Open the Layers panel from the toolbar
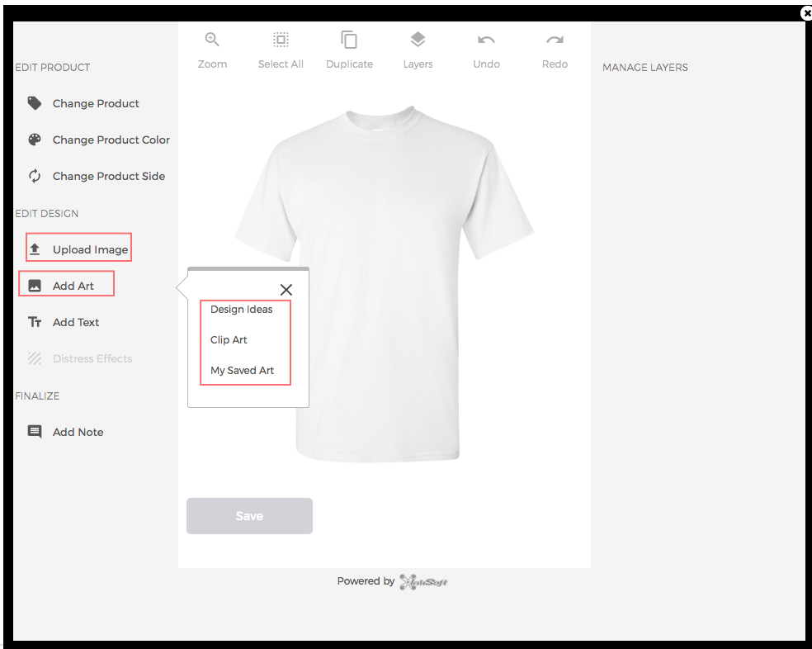Image resolution: width=812 pixels, height=649 pixels. point(418,39)
